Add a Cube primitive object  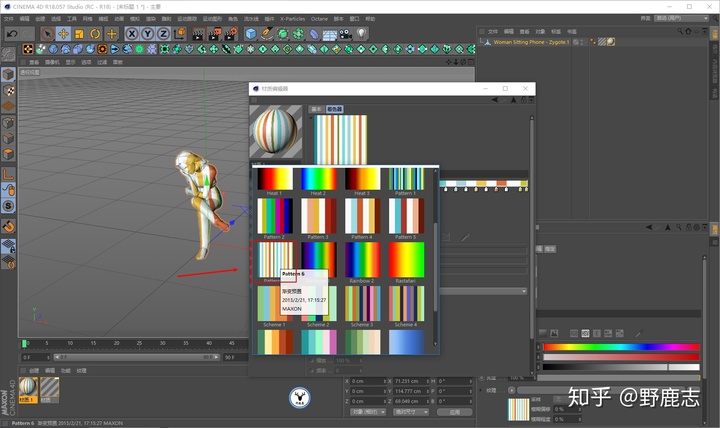[x=251, y=34]
